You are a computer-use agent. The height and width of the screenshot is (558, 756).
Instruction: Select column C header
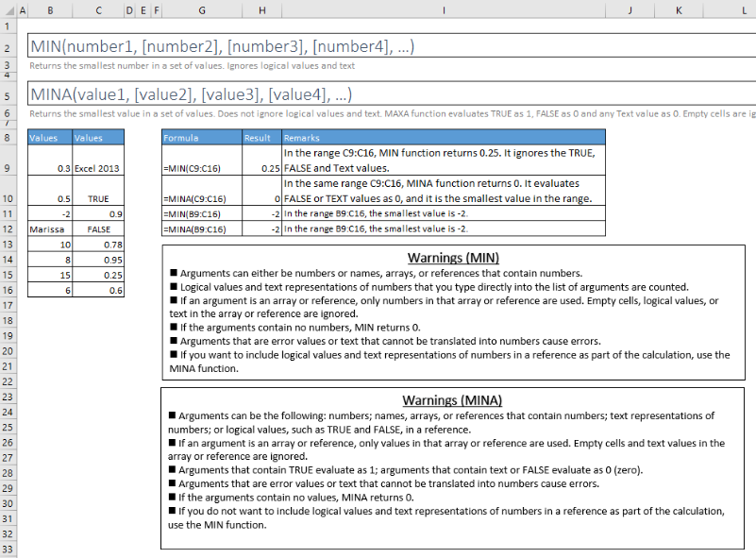click(x=98, y=10)
